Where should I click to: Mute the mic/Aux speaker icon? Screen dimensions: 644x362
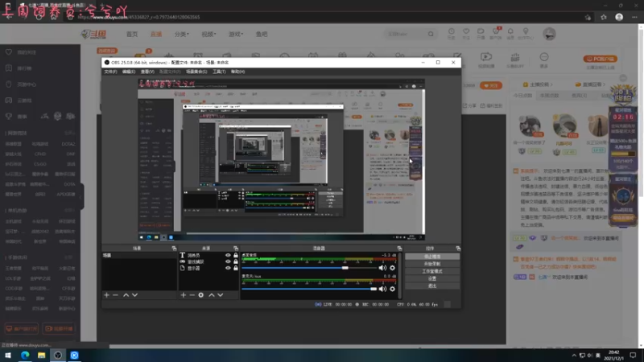(x=382, y=289)
